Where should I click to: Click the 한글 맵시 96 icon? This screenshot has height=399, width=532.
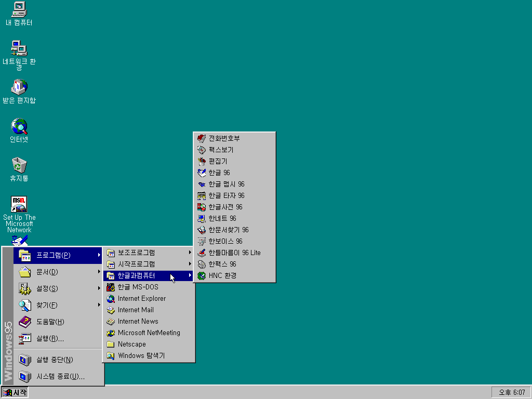[202, 184]
